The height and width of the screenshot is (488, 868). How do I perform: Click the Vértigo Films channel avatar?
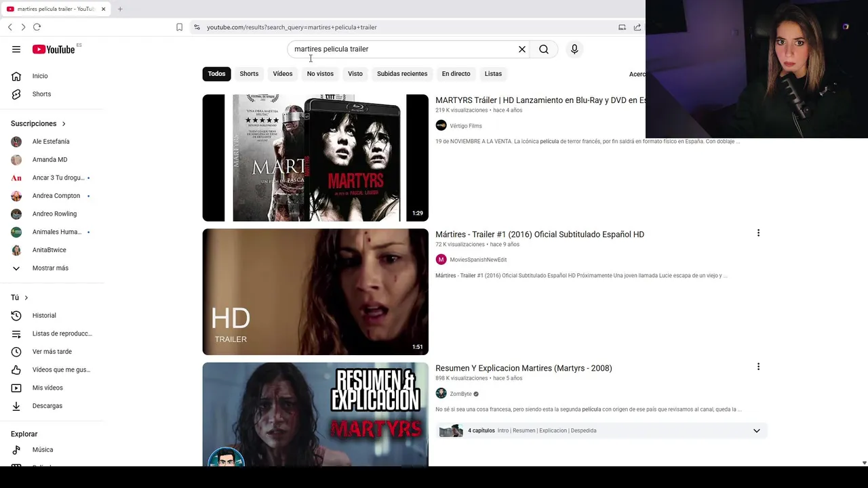441,125
